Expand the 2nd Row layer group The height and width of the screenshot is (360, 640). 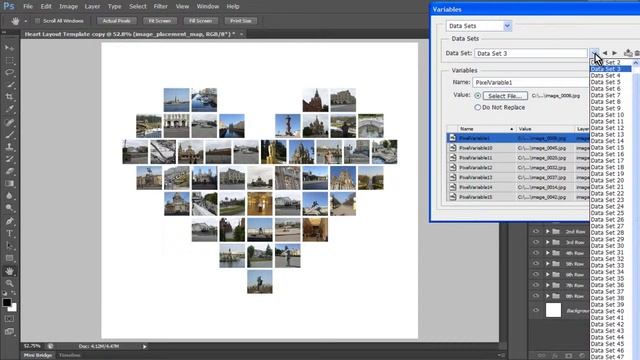[548, 231]
